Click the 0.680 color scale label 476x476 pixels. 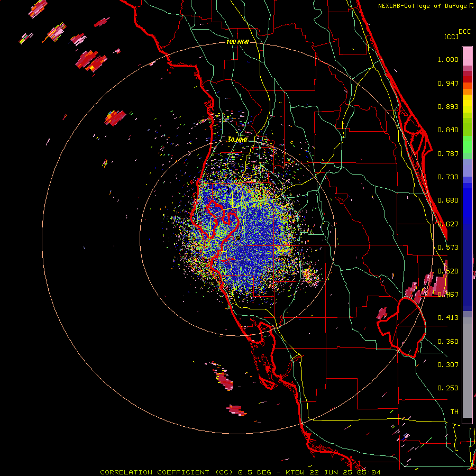pyautogui.click(x=448, y=200)
